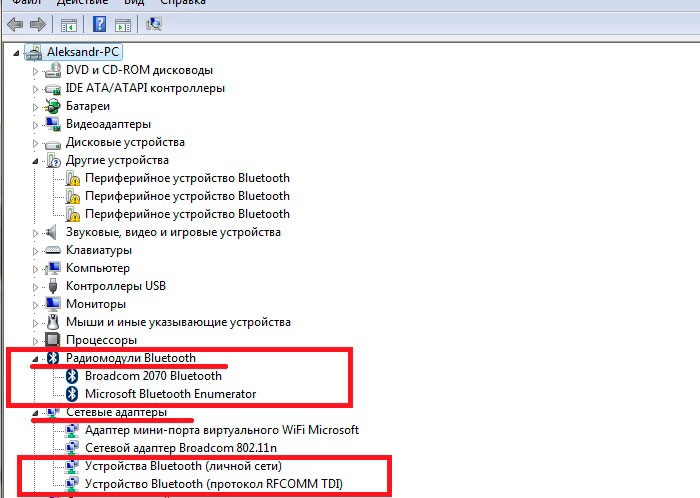Select Microsoft Bluetooth Enumerator device
Image resolution: width=700 pixels, height=498 pixels.
tap(171, 394)
